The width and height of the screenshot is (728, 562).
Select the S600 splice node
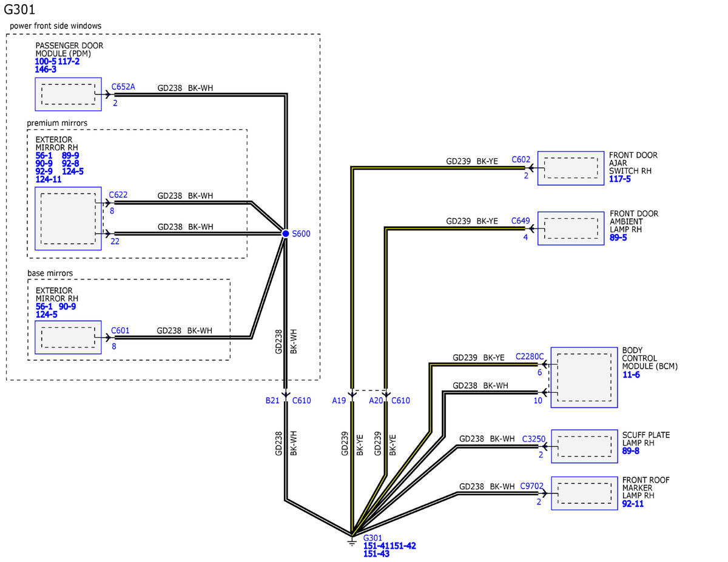click(x=286, y=233)
